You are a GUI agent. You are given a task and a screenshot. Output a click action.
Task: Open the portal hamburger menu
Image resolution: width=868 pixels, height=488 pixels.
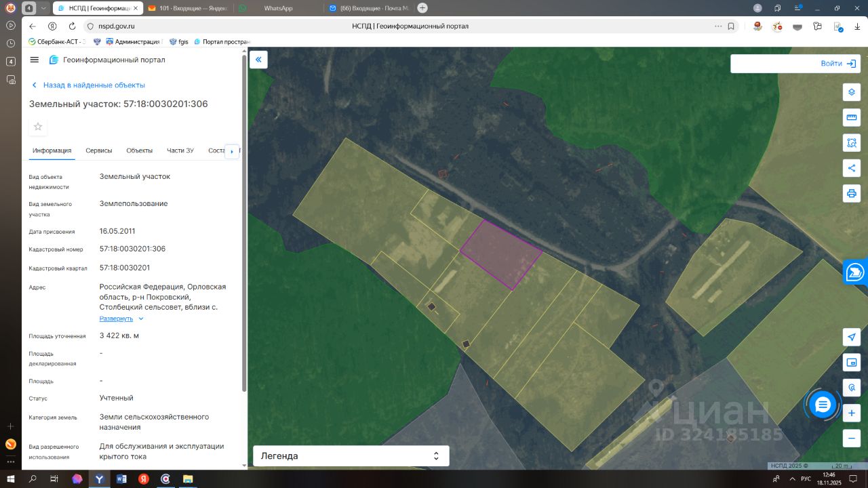(35, 60)
